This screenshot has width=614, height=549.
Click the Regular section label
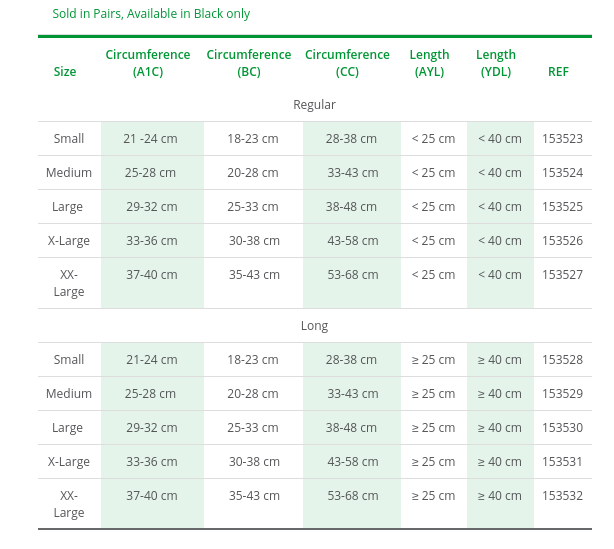tap(314, 105)
